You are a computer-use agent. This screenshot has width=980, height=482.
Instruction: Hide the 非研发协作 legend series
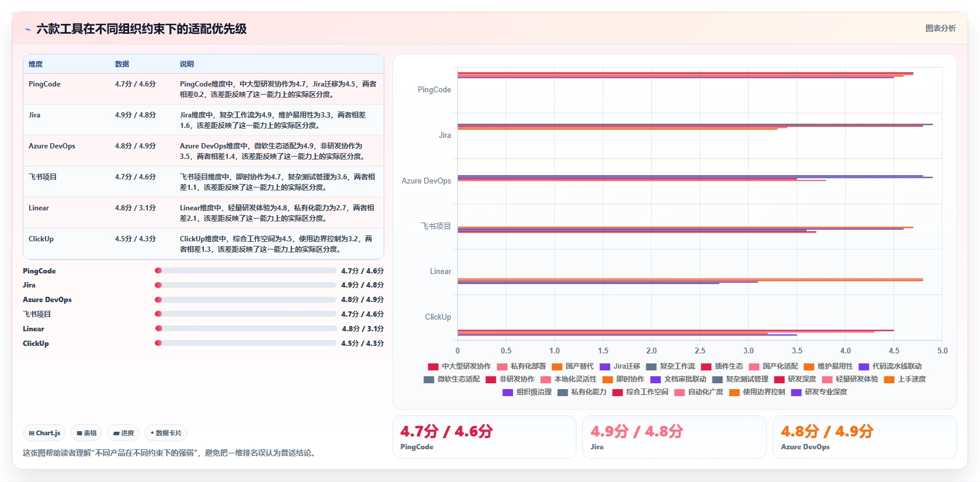point(510,379)
